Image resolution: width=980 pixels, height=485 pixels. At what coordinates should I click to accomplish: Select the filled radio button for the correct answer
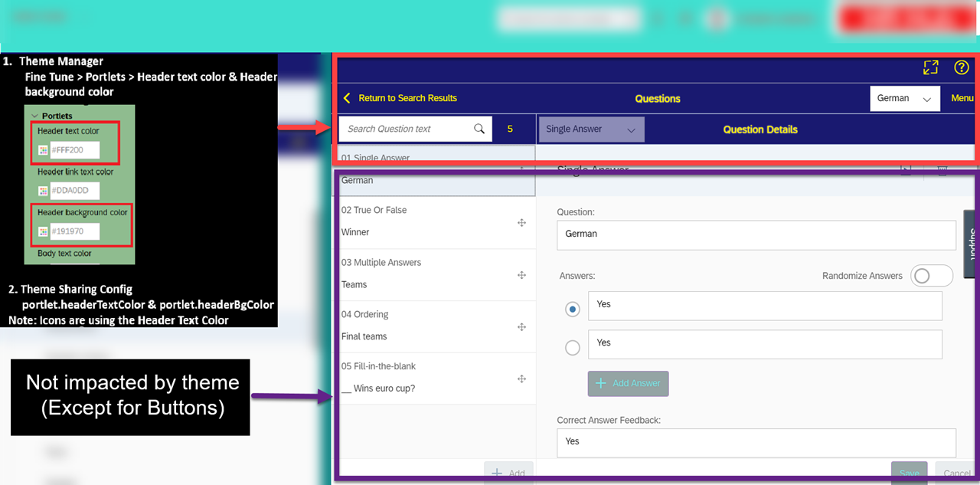[572, 310]
